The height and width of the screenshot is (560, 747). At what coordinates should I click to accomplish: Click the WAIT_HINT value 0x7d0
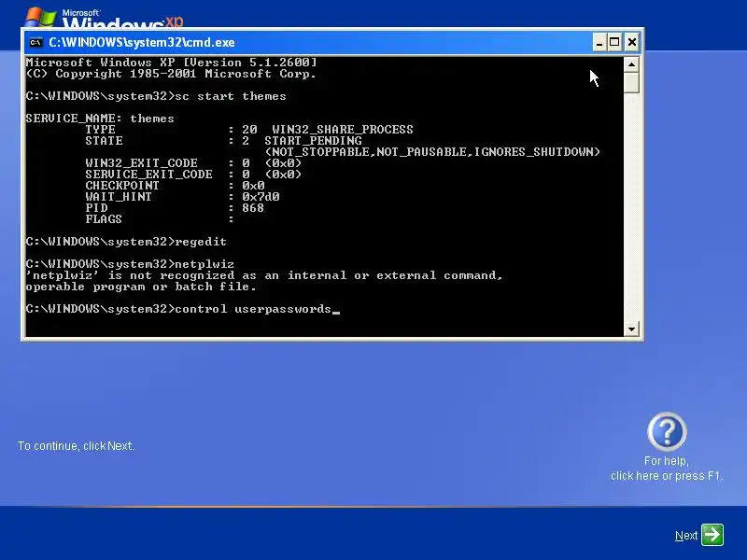(x=261, y=197)
